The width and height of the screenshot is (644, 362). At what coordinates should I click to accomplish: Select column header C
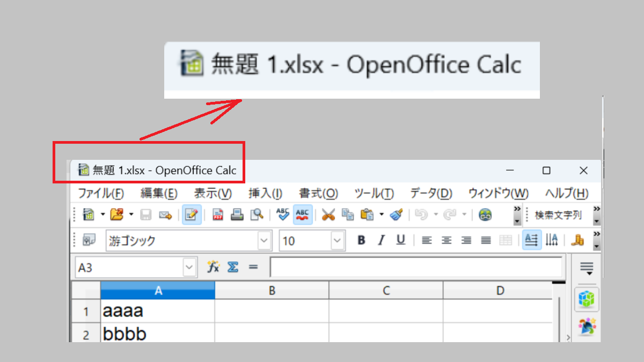pyautogui.click(x=386, y=291)
